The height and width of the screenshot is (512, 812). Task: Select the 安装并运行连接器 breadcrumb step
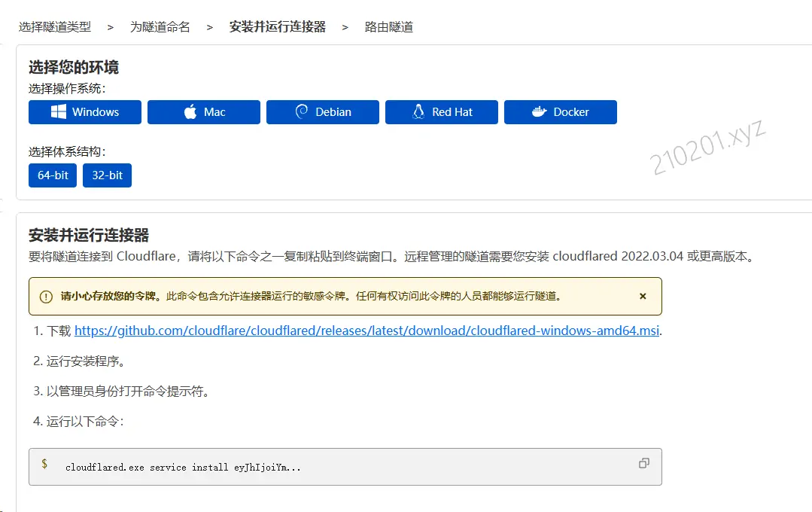click(278, 26)
